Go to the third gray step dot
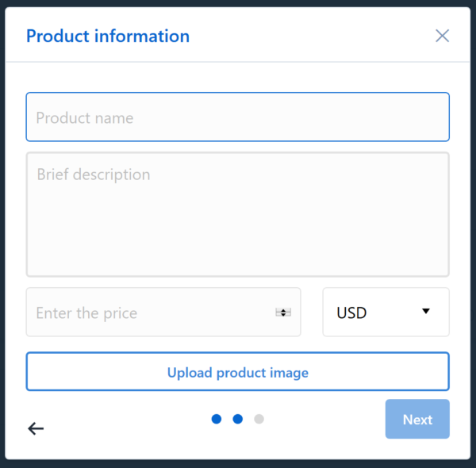 pyautogui.click(x=259, y=419)
